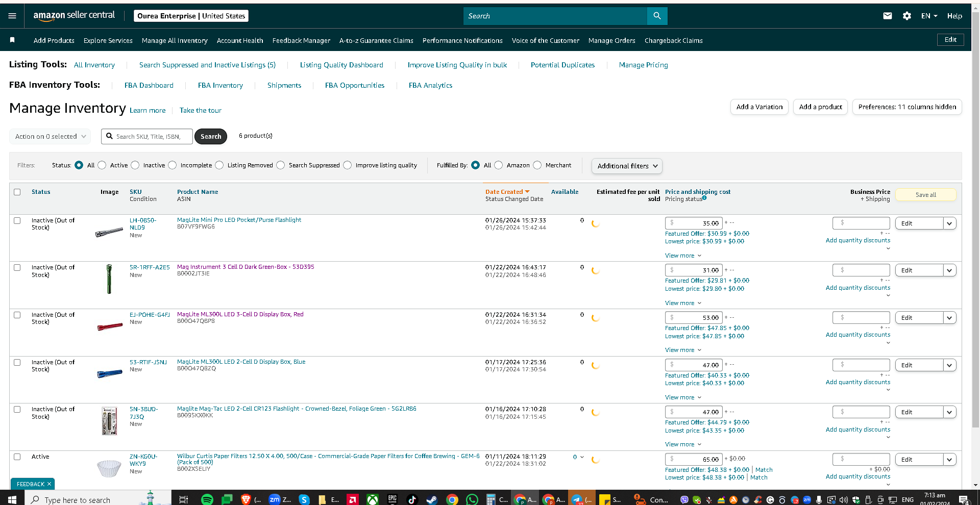980x505 pixels.
Task: Click the Take the tour link
Action: (x=201, y=110)
